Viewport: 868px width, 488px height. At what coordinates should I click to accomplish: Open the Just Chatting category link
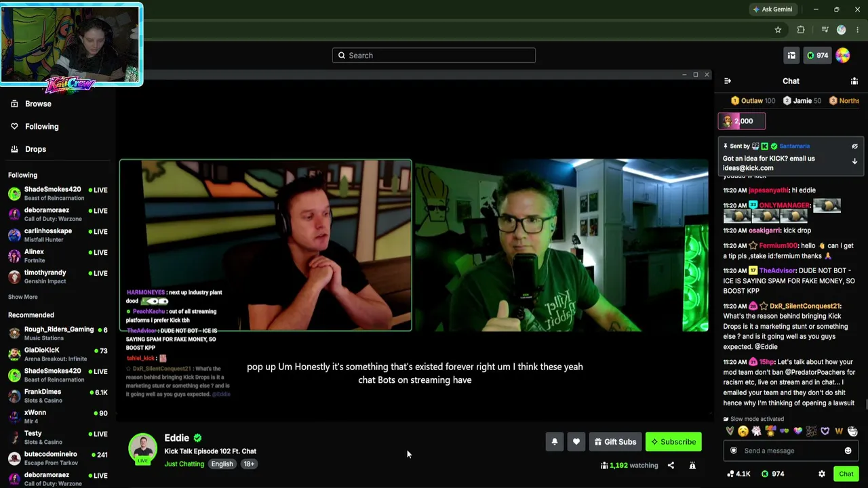(184, 464)
